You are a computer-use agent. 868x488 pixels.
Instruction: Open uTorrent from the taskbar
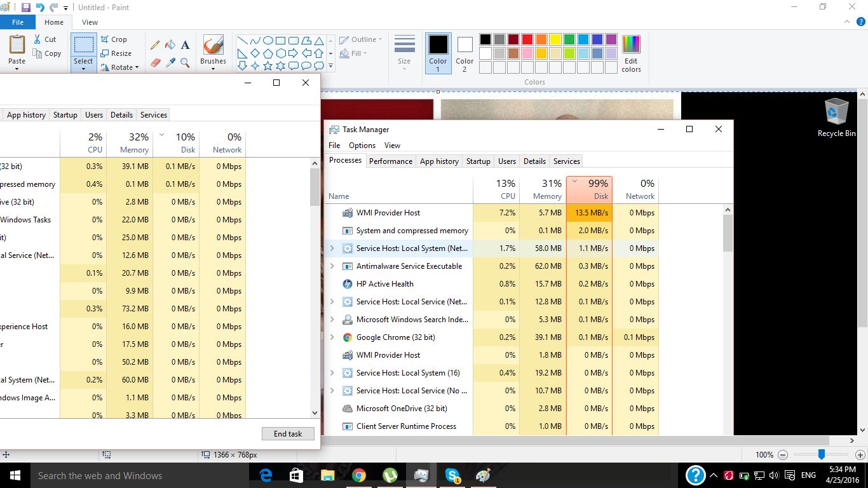(390, 475)
